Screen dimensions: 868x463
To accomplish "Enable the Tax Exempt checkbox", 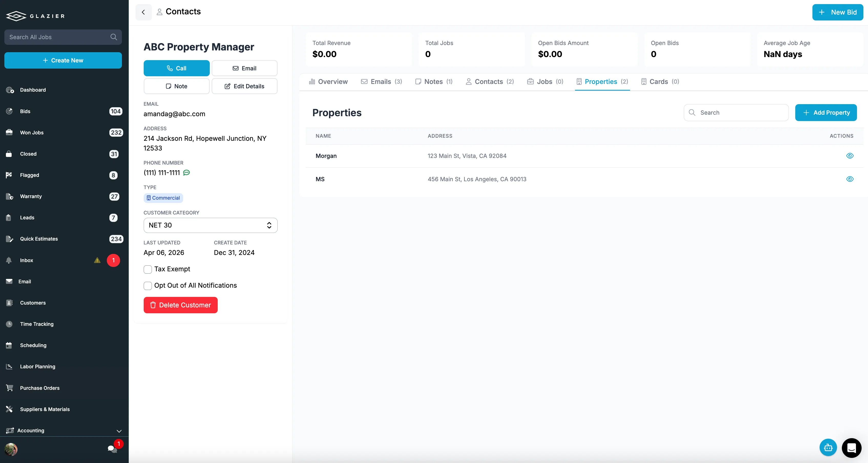I will (x=148, y=270).
